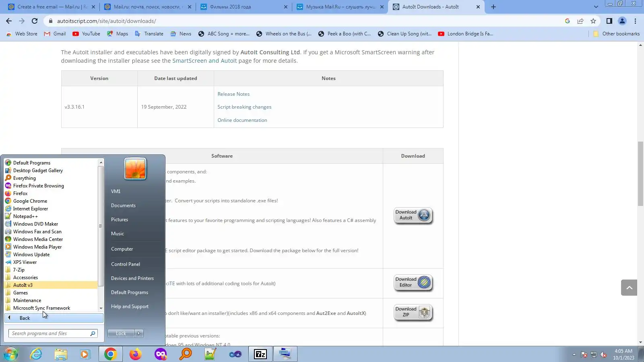
Task: Expand the Games folder
Action: pos(51,293)
